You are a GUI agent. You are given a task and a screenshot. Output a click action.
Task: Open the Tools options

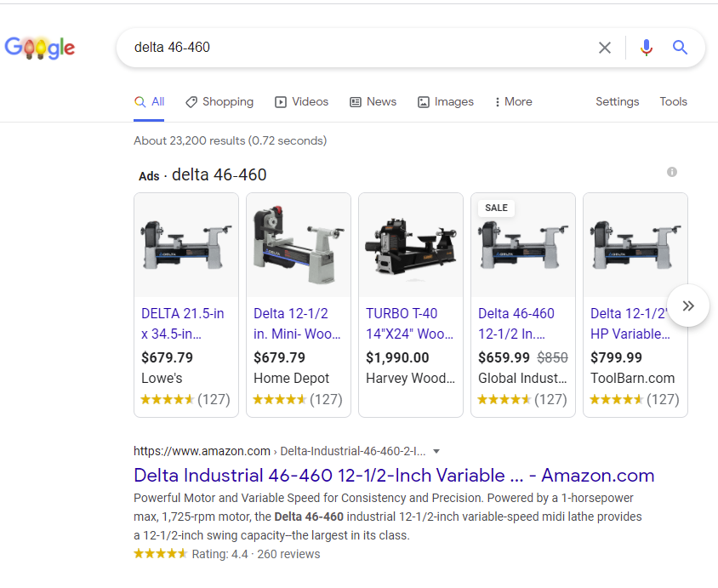click(x=673, y=101)
